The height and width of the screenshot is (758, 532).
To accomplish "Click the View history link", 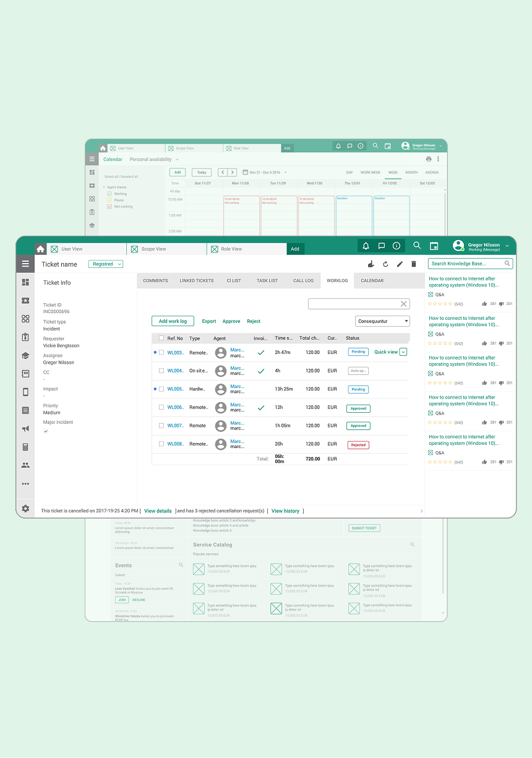I will [285, 511].
